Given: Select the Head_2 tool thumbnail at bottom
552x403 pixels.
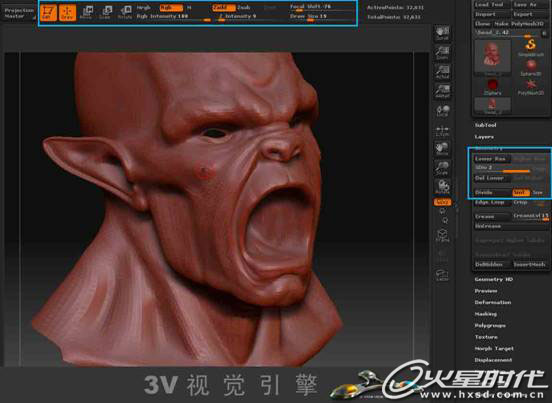Looking at the screenshot, I should (x=492, y=106).
